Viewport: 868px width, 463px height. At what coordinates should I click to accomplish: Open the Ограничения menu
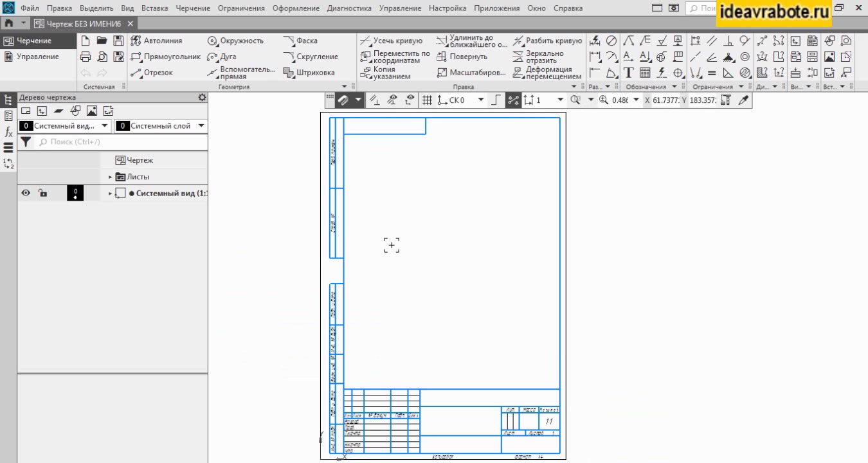(x=241, y=8)
